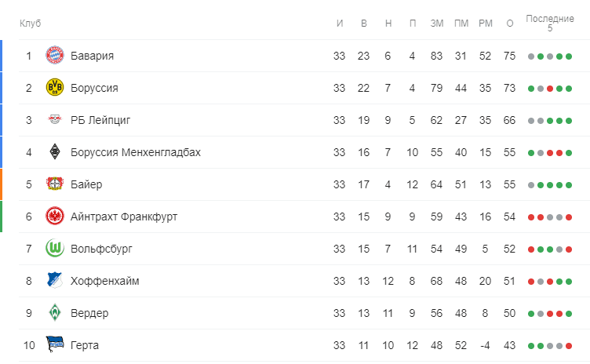Screen dimensions: 590x364
Task: Open the Бавария team name link
Action: click(x=93, y=56)
